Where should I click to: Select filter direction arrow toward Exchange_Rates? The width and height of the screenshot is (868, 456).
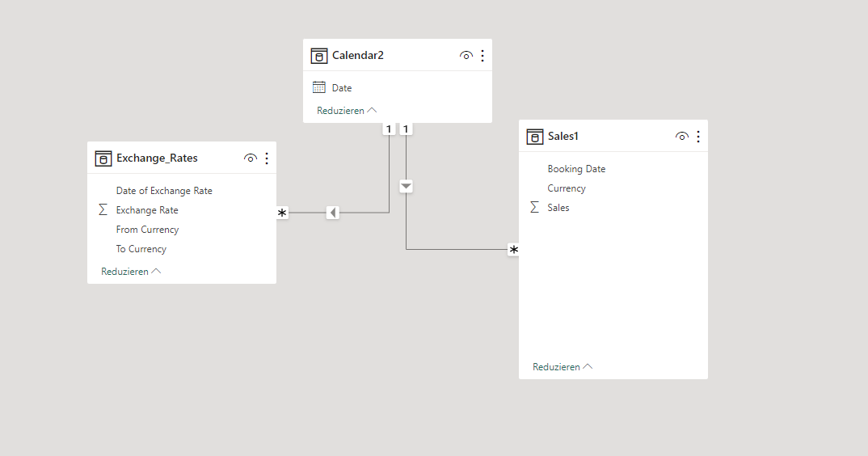click(333, 213)
